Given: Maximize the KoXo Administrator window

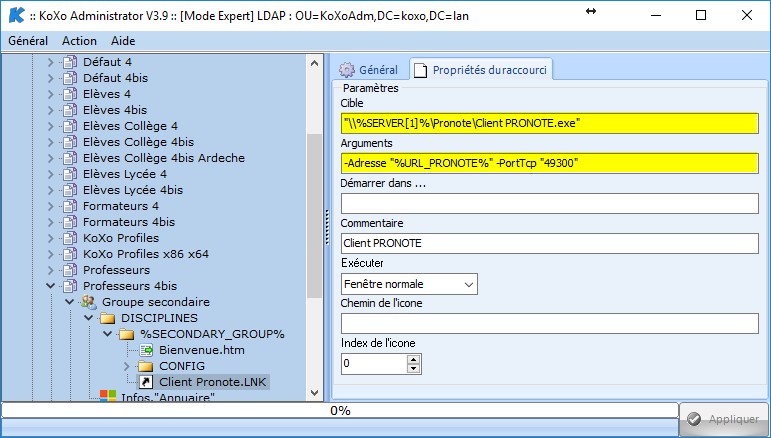Looking at the screenshot, I should [701, 15].
